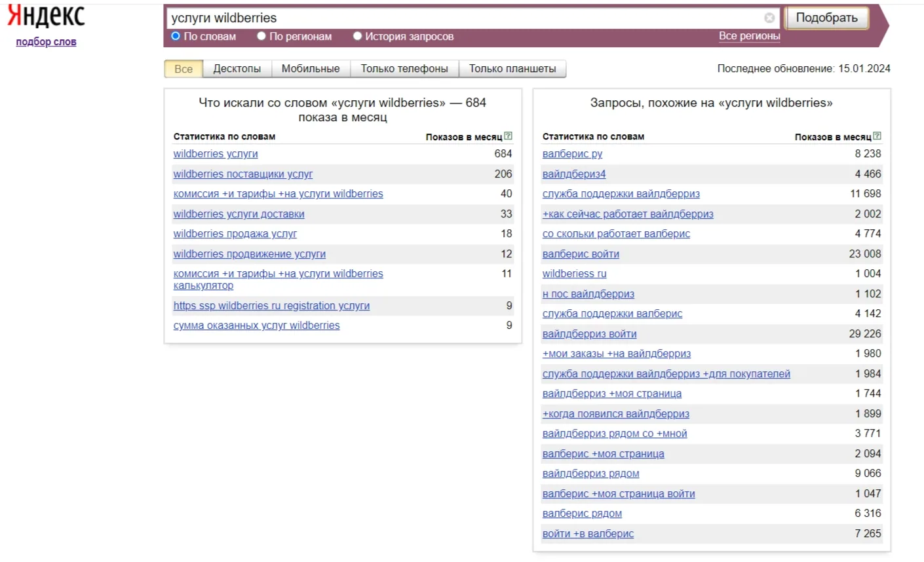Screen dimensions: 924x562
Task: Open 'https ssp wildberries ru registration услуги' link
Action: point(272,306)
